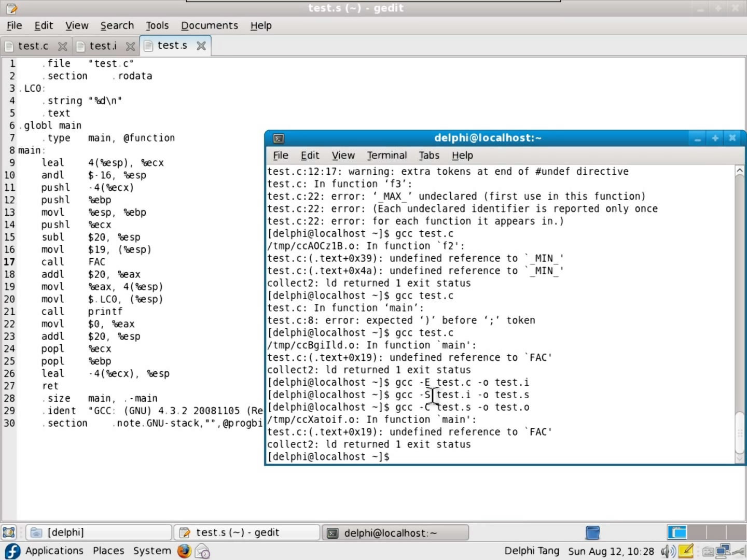Close the test.s tab

pos(201,46)
